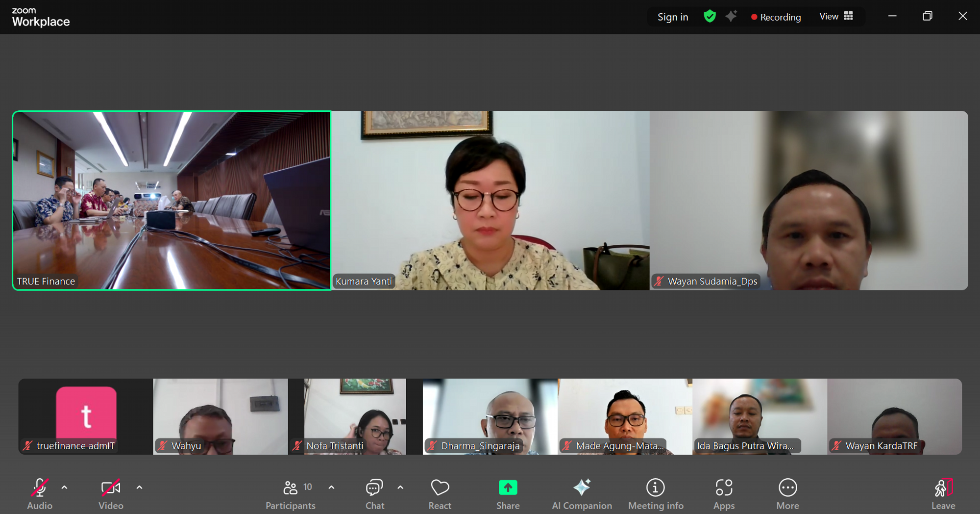
Task: Expand participants options arrow
Action: point(331,488)
